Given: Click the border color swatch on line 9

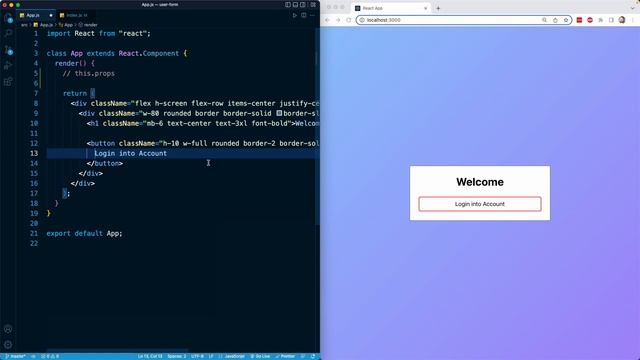Looking at the screenshot, I should pyautogui.click(x=279, y=113).
